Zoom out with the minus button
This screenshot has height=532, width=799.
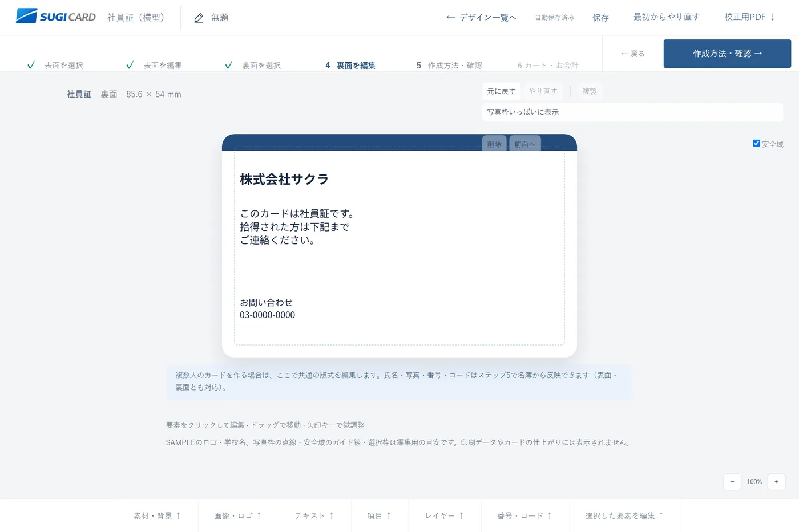point(732,482)
